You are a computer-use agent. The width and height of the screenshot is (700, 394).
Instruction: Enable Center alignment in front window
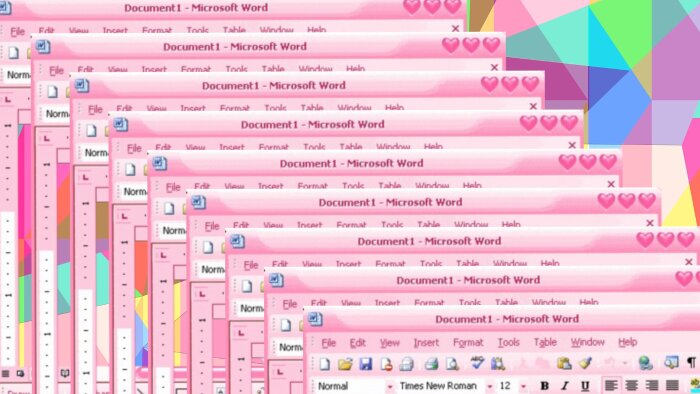tap(631, 385)
